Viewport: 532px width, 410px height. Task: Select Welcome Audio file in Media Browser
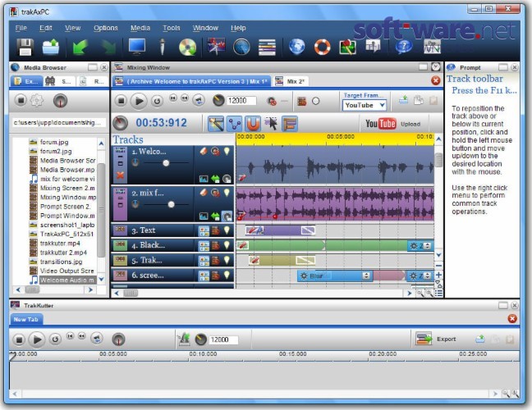coord(66,280)
